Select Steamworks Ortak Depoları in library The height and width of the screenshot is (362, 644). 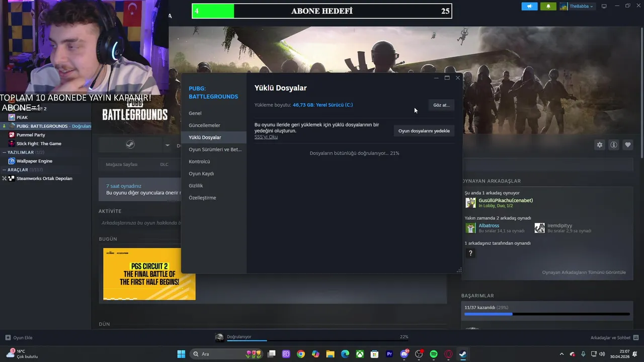(x=44, y=178)
